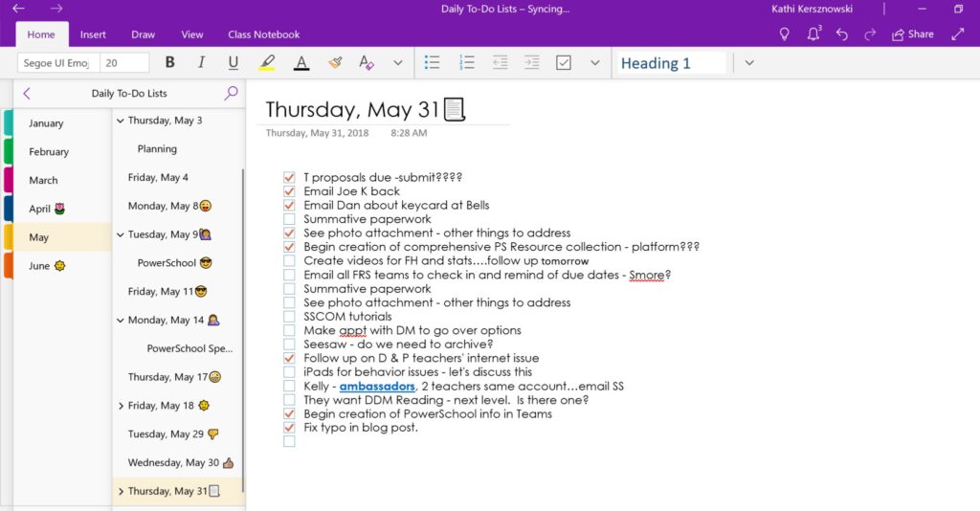
Task: Uncheck Email Joe K back
Action: point(289,191)
